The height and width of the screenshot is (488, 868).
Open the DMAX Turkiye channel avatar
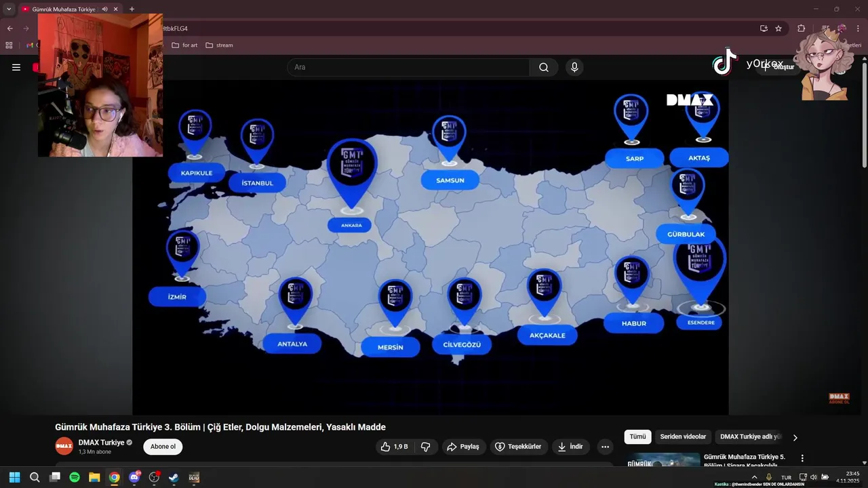tap(64, 446)
